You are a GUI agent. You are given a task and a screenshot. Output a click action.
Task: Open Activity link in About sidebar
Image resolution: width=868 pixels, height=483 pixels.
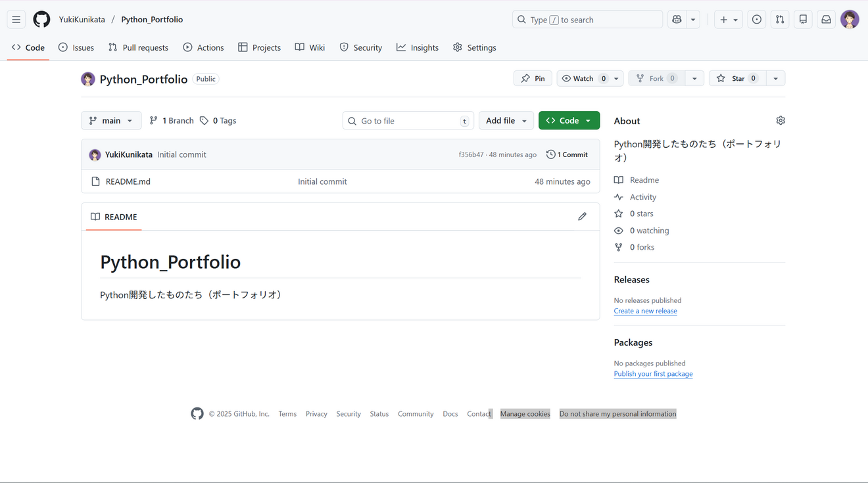coord(635,197)
